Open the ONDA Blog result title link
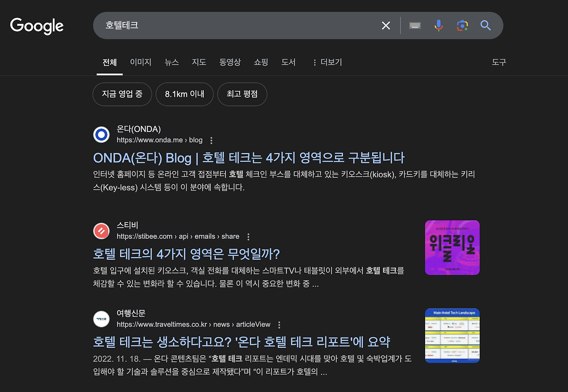This screenshot has width=568, height=392. (249, 158)
